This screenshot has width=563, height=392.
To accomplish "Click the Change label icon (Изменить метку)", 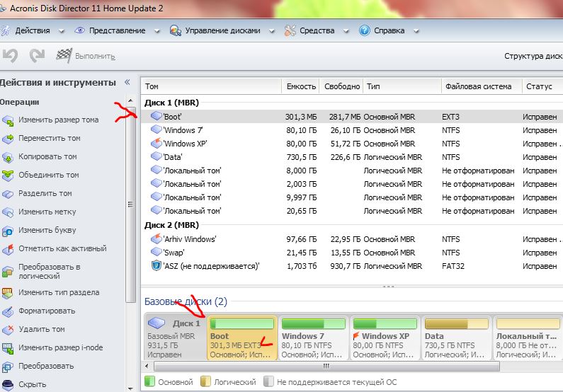I will pos(8,212).
